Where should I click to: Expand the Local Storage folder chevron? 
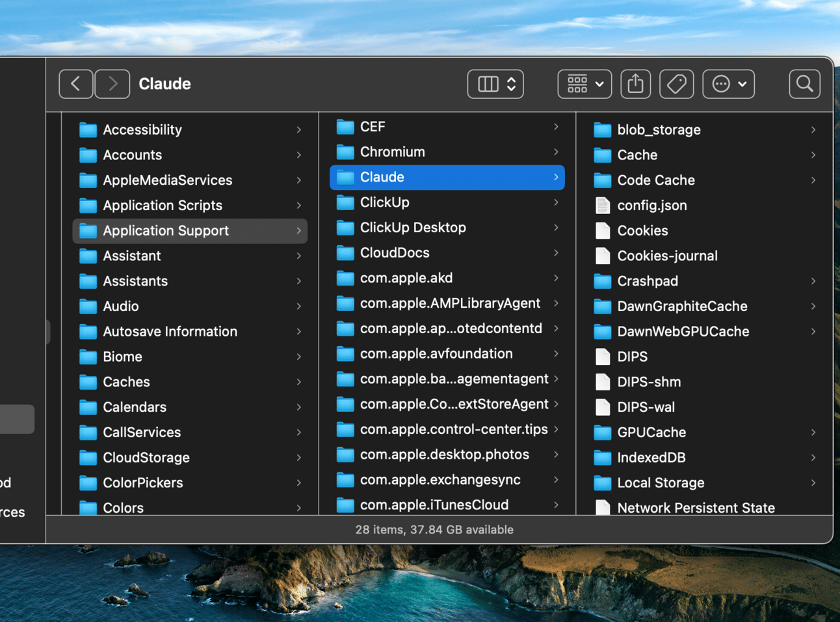813,483
